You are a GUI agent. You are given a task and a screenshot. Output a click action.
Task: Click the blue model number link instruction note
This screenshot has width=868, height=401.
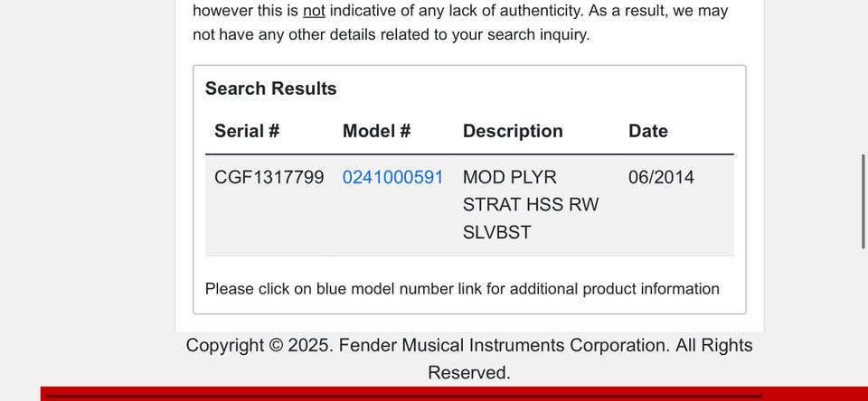click(x=462, y=289)
